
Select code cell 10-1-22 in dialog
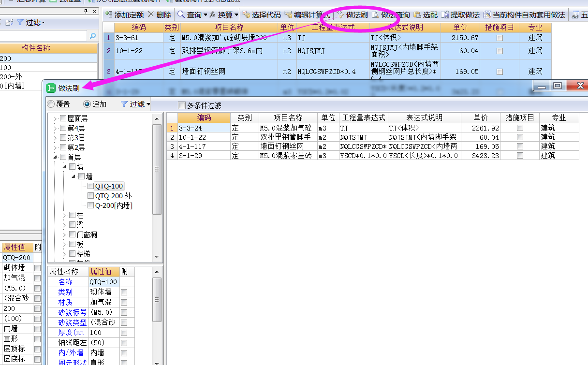click(x=204, y=137)
